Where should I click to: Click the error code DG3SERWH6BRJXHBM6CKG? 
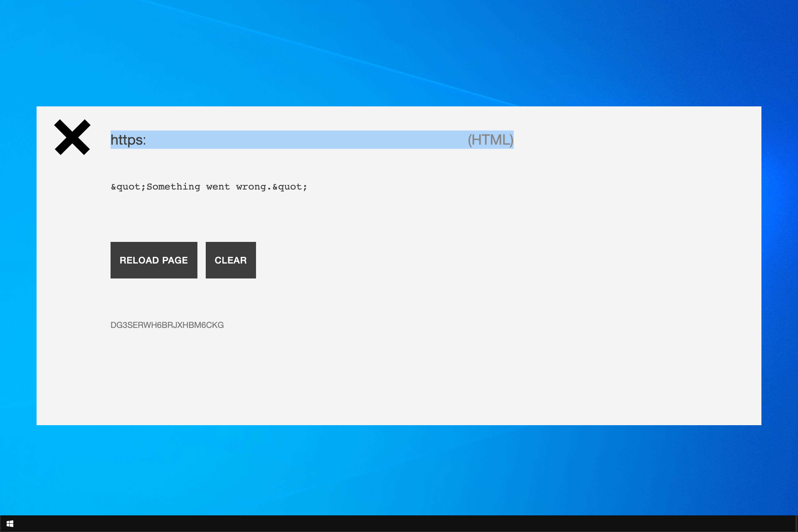[167, 325]
